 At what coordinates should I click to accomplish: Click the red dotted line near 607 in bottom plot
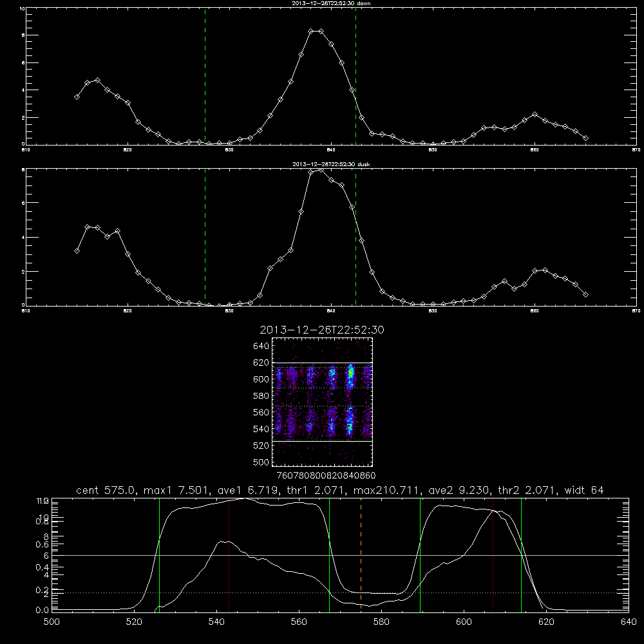[493, 554]
